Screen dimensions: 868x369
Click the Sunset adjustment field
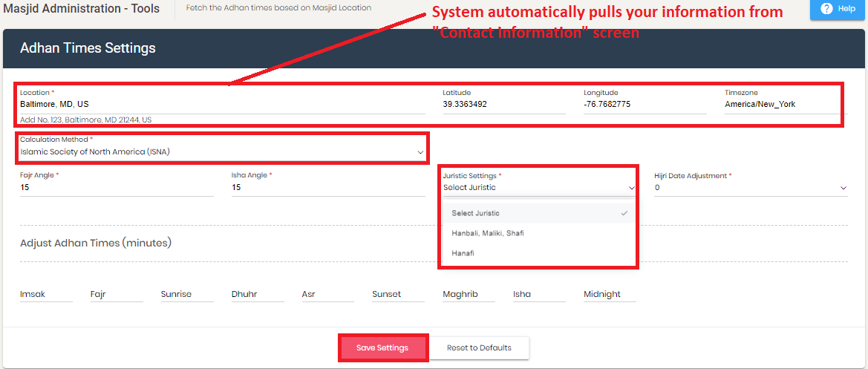398,294
